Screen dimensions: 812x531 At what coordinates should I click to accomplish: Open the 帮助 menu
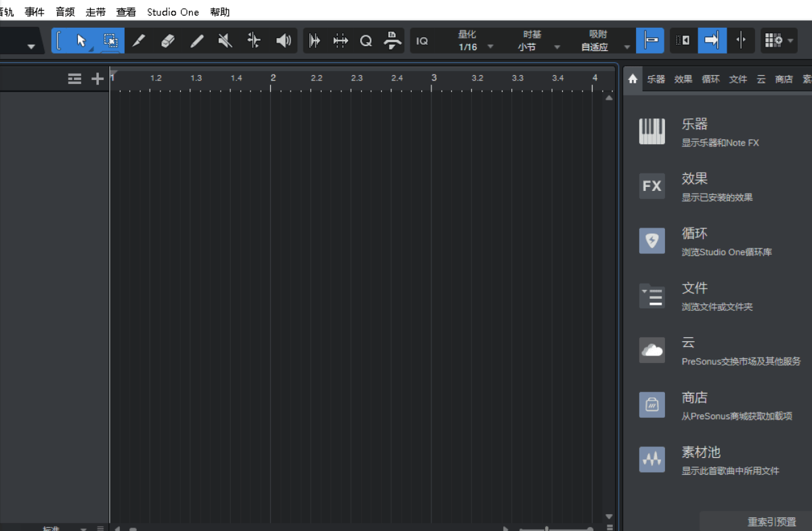[219, 12]
